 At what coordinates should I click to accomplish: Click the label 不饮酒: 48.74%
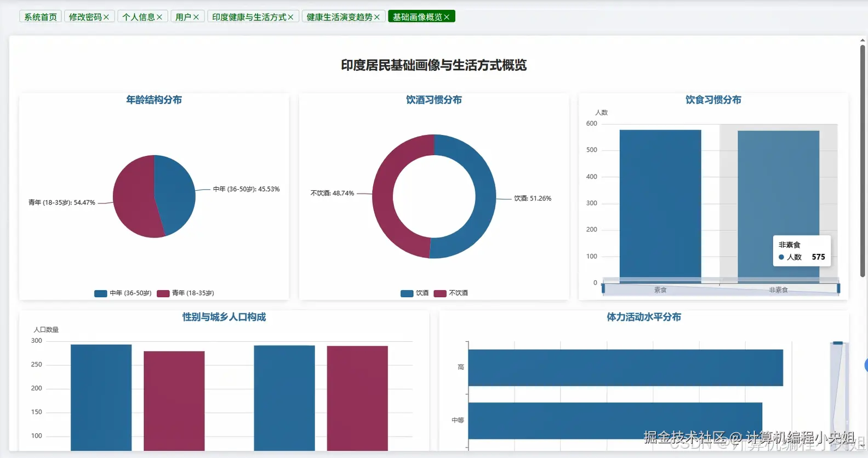333,193
